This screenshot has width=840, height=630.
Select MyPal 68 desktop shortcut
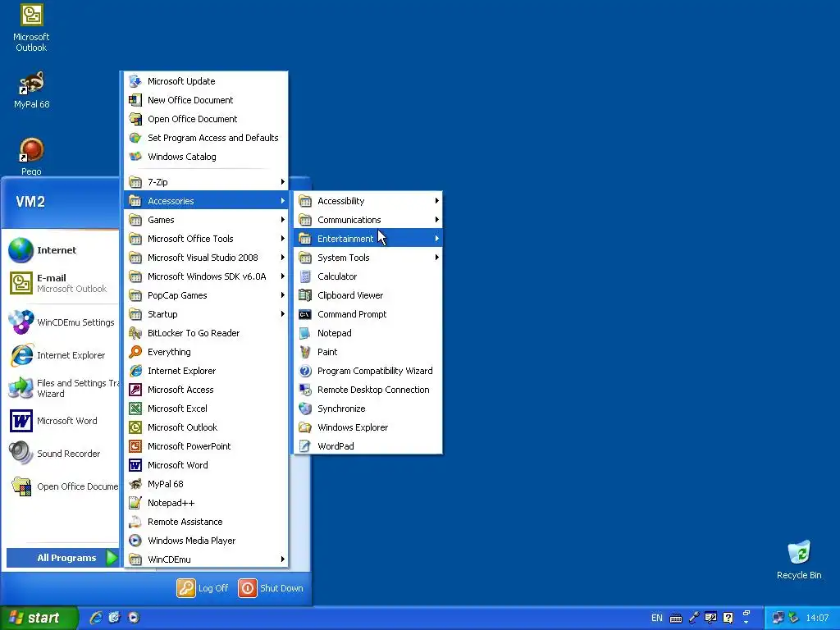point(31,90)
